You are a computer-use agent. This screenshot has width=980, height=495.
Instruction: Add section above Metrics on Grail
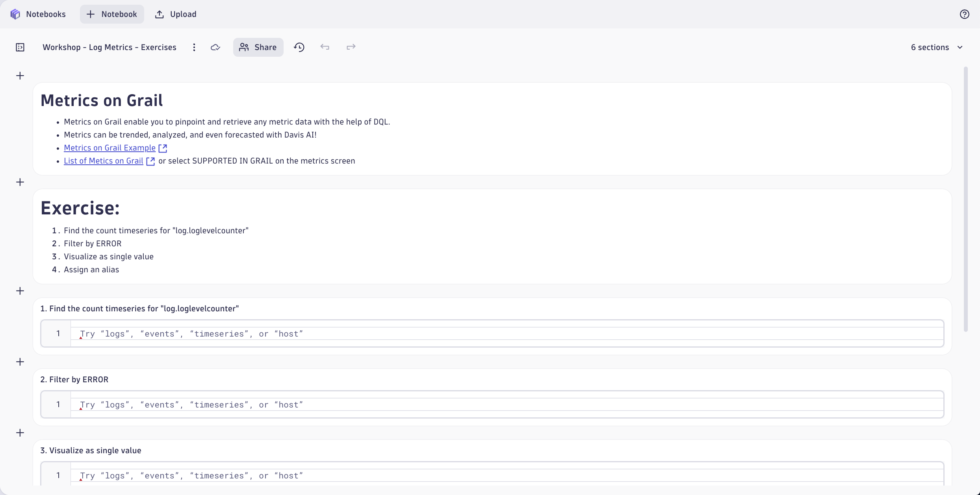pos(20,76)
